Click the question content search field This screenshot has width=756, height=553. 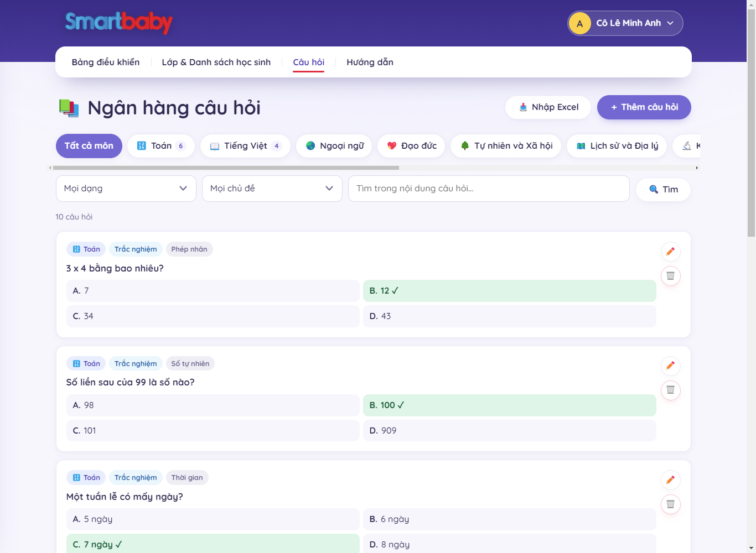pos(489,189)
